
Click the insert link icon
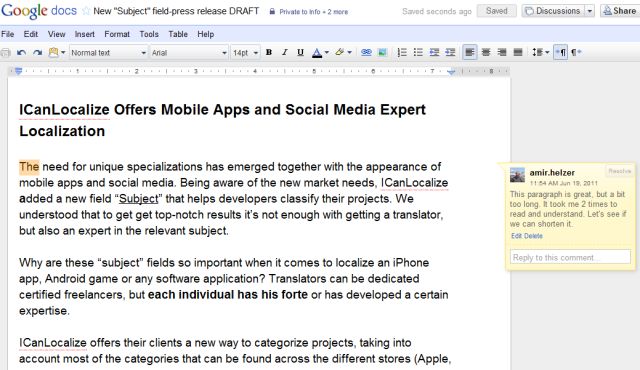point(366,52)
